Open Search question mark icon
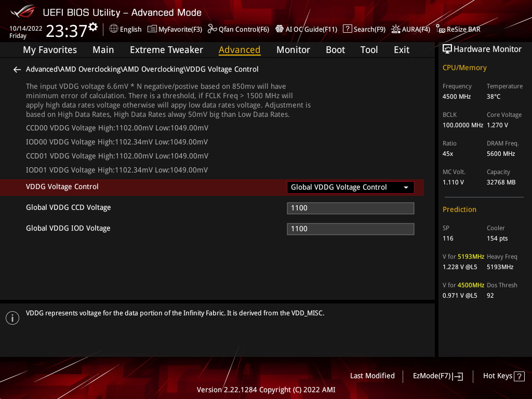532x399 pixels. (348, 29)
